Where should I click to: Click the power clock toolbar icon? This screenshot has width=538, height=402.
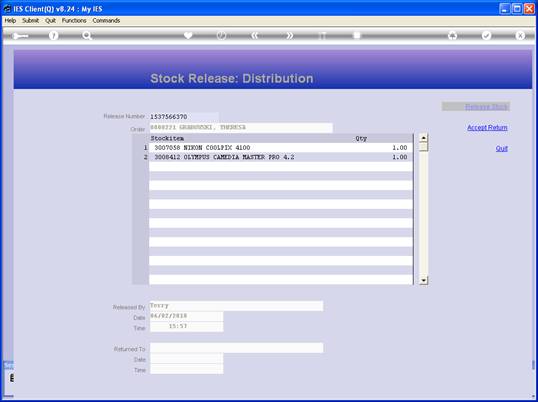click(221, 35)
